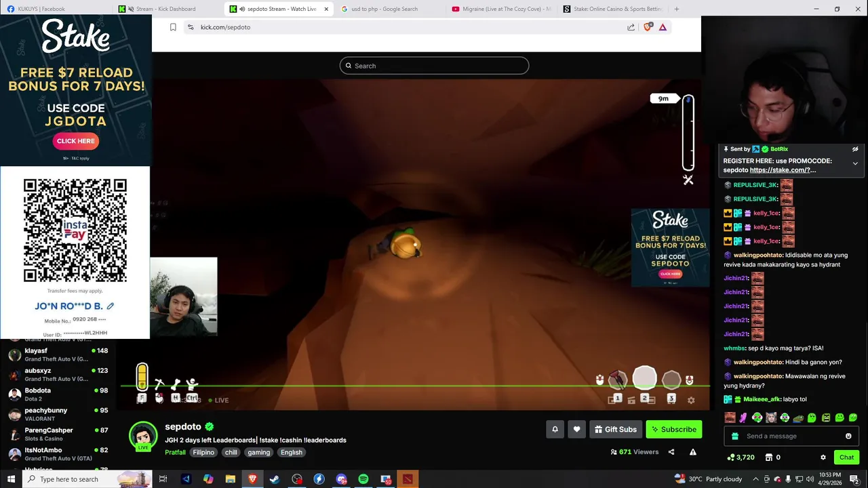Click the gaming tag
The image size is (868, 488).
tap(258, 452)
